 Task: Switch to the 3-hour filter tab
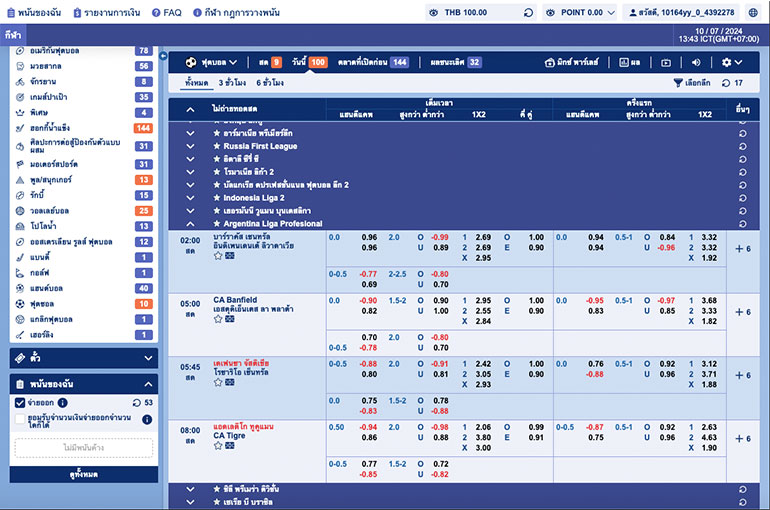[233, 83]
